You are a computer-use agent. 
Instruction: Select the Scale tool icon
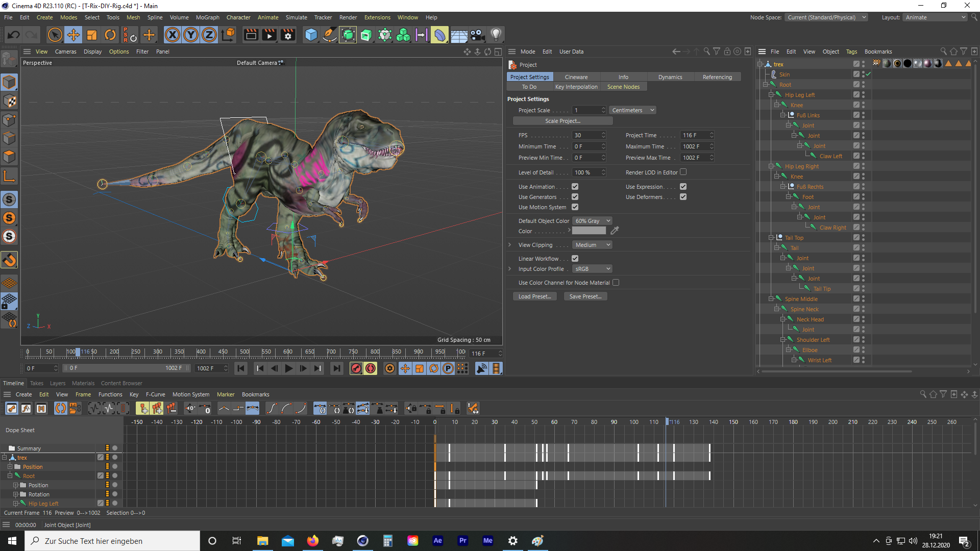click(92, 35)
